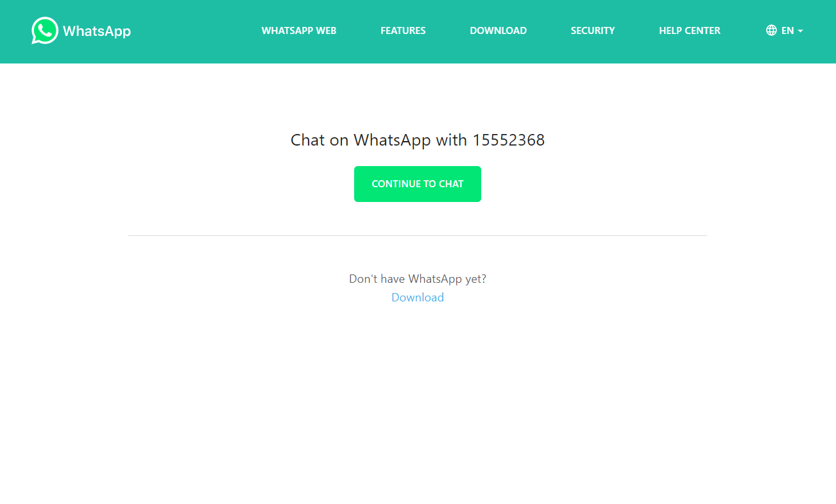The width and height of the screenshot is (836, 504).
Task: Expand the EN language caret arrow
Action: pyautogui.click(x=800, y=31)
